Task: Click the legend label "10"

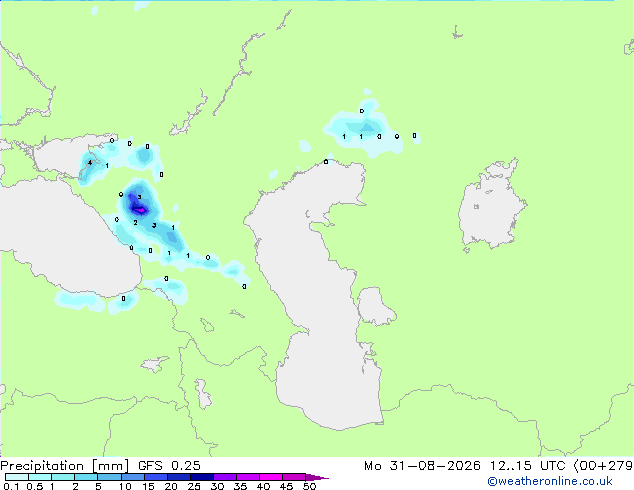Action: coord(125,486)
